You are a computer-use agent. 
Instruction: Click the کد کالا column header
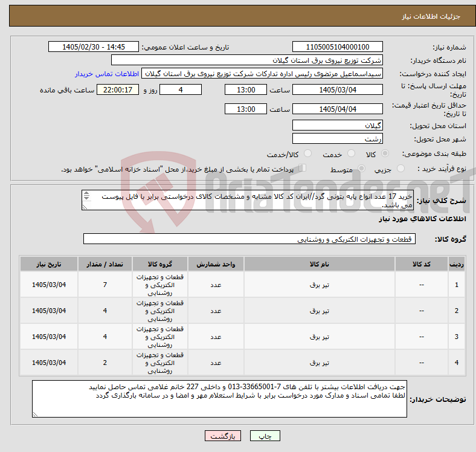[422, 264]
